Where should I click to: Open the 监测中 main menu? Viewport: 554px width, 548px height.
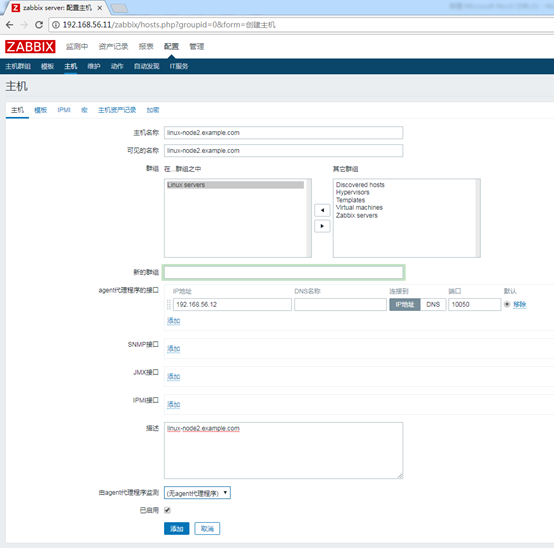[x=77, y=47]
